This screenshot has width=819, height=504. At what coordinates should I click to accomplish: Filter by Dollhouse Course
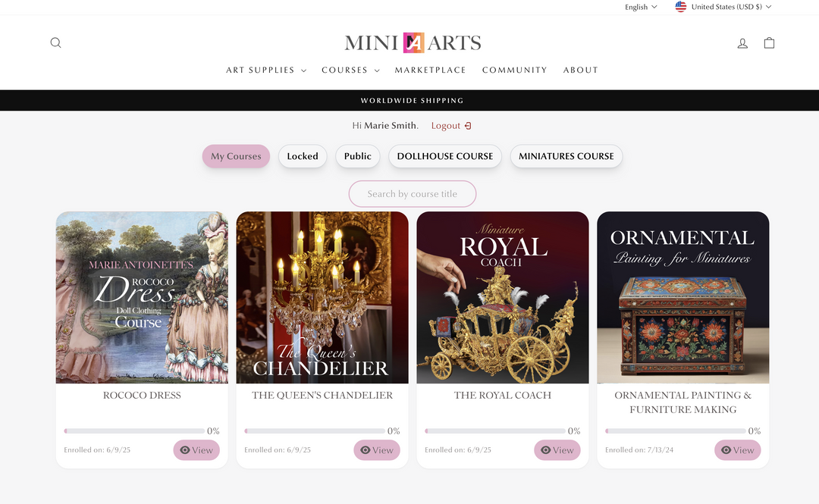(445, 156)
